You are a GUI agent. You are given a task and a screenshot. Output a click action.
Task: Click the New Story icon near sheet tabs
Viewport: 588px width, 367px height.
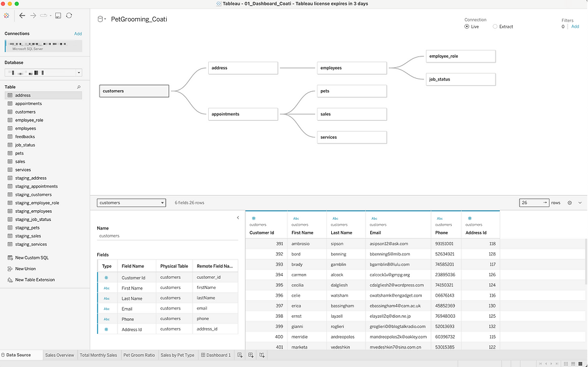click(x=262, y=355)
